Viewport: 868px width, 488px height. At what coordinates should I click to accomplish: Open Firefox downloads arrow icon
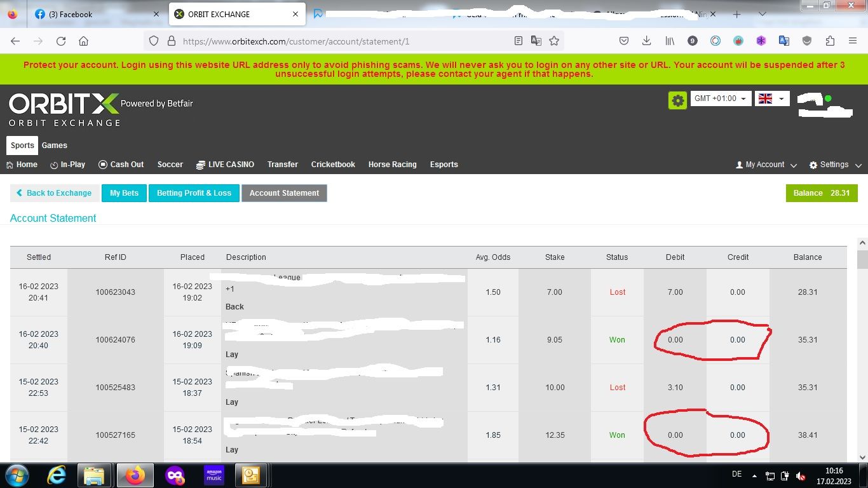pos(646,41)
